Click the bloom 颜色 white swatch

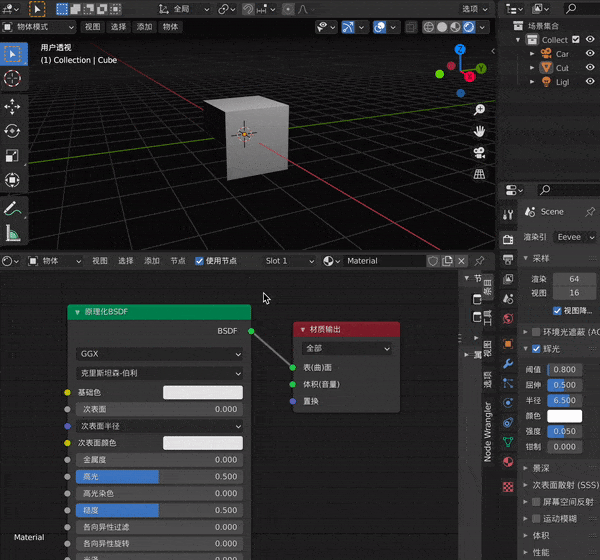[x=564, y=416]
